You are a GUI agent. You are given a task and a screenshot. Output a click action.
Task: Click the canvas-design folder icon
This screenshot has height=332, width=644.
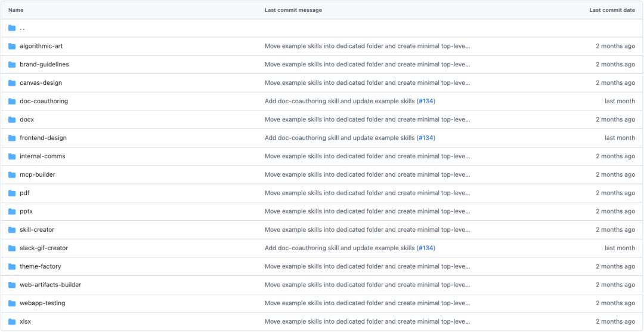click(12, 83)
